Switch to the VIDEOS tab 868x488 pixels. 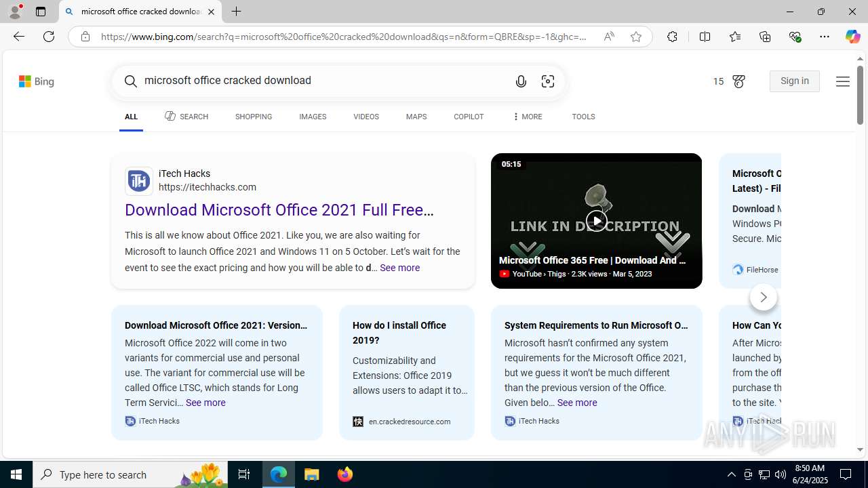[x=366, y=117]
